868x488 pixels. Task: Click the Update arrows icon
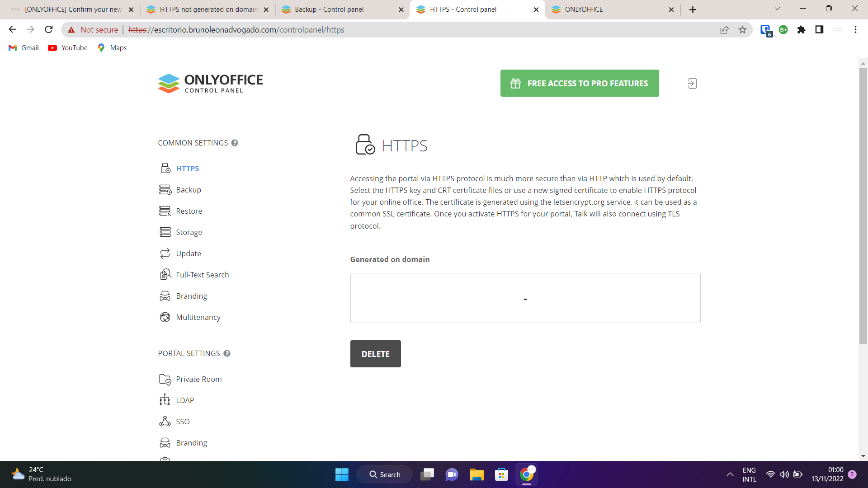[x=165, y=253]
